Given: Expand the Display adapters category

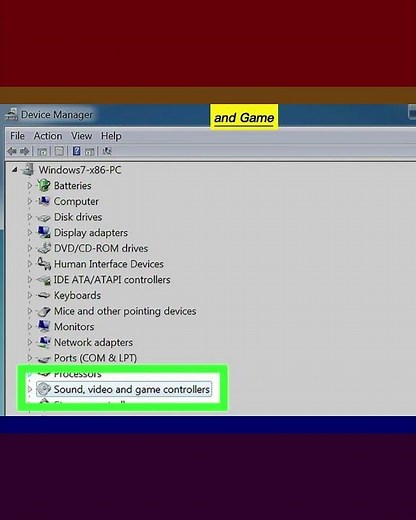Looking at the screenshot, I should pos(30,232).
